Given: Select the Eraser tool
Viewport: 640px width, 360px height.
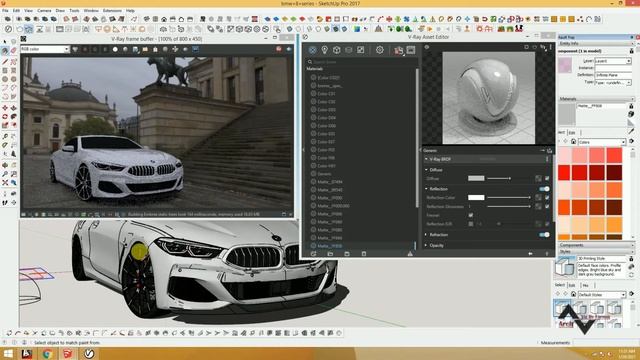Looking at the screenshot, I should pos(13,51).
